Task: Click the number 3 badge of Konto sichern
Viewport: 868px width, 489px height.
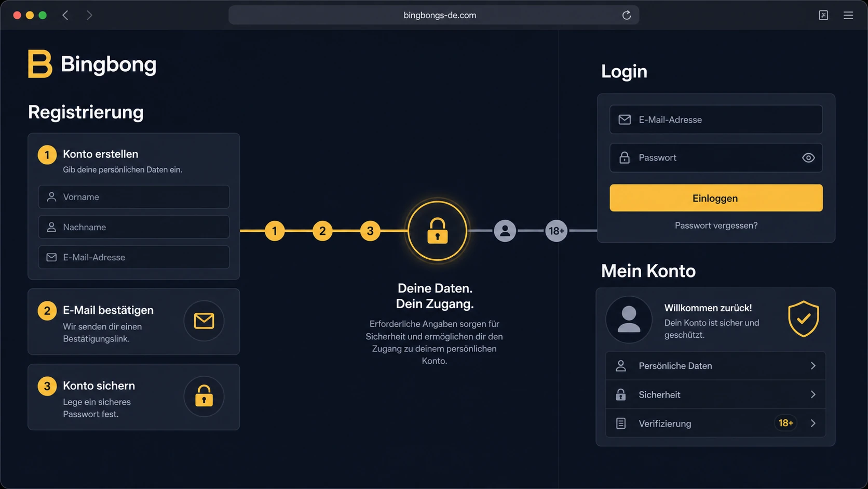Action: (x=47, y=386)
